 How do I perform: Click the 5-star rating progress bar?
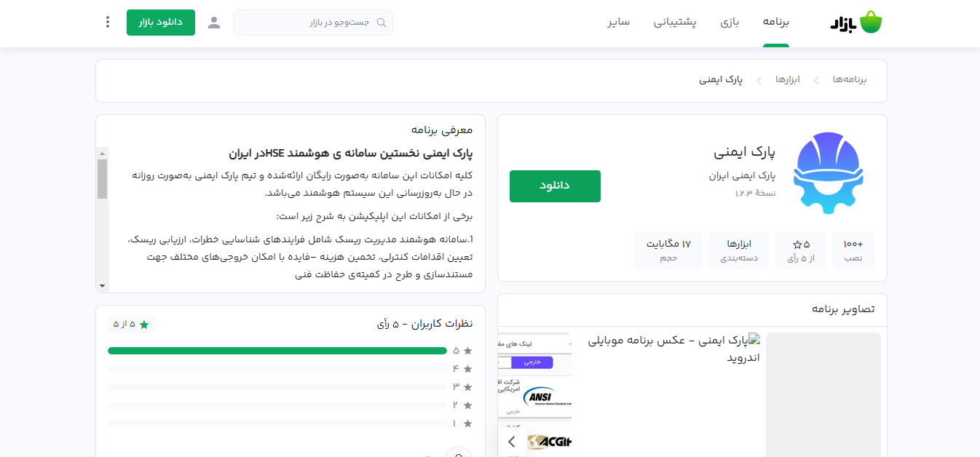pyautogui.click(x=277, y=351)
